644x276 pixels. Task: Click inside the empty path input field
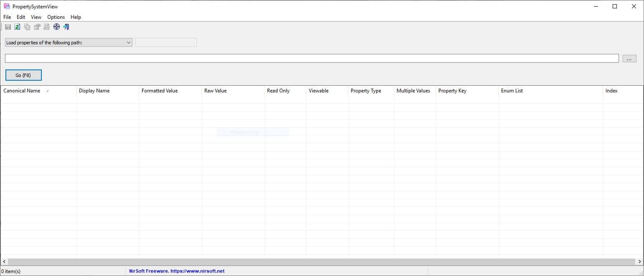[293, 58]
